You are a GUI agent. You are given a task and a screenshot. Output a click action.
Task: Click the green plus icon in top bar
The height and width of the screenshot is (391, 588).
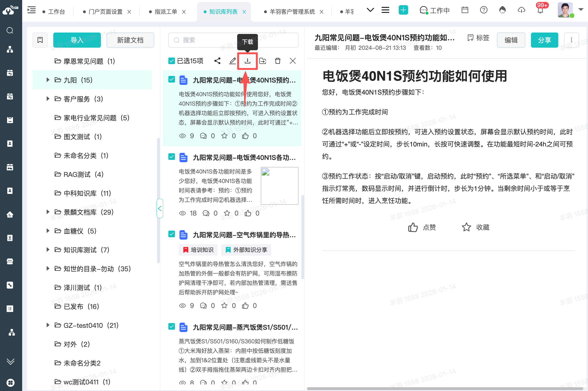(x=403, y=10)
